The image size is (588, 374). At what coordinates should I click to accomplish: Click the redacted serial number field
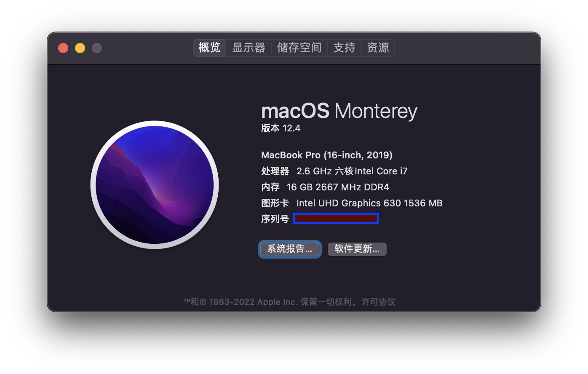336,218
